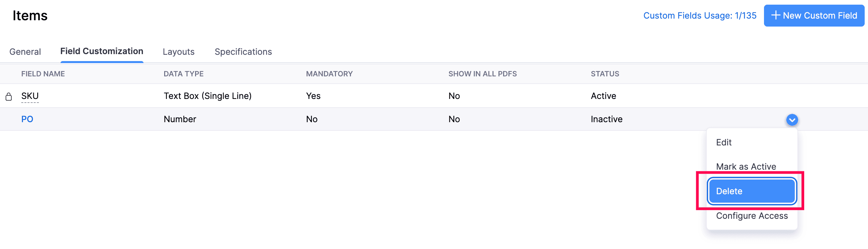Open the Layouts tab
The width and height of the screenshot is (868, 249).
(x=178, y=52)
